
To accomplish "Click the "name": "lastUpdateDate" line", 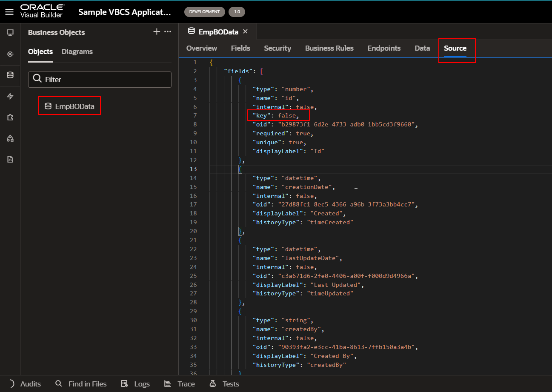I will [297, 258].
